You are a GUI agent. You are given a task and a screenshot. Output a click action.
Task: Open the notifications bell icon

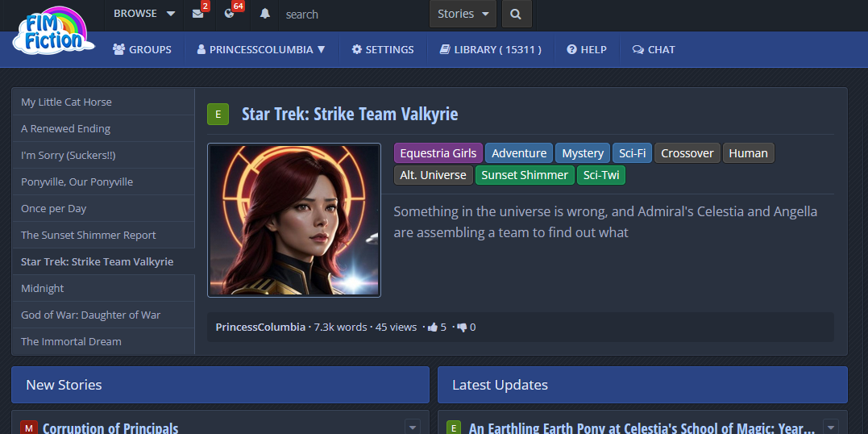tap(264, 14)
